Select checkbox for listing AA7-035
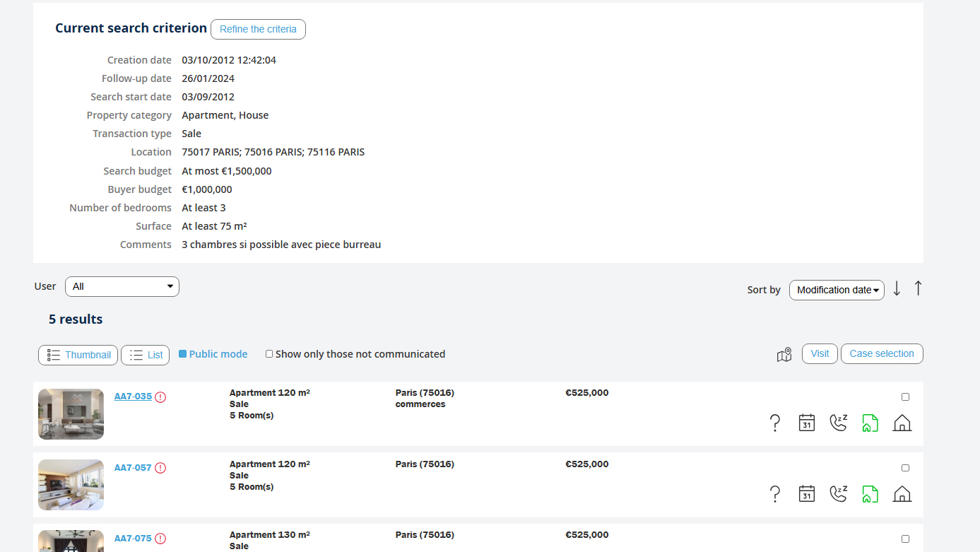980x552 pixels. (x=905, y=397)
